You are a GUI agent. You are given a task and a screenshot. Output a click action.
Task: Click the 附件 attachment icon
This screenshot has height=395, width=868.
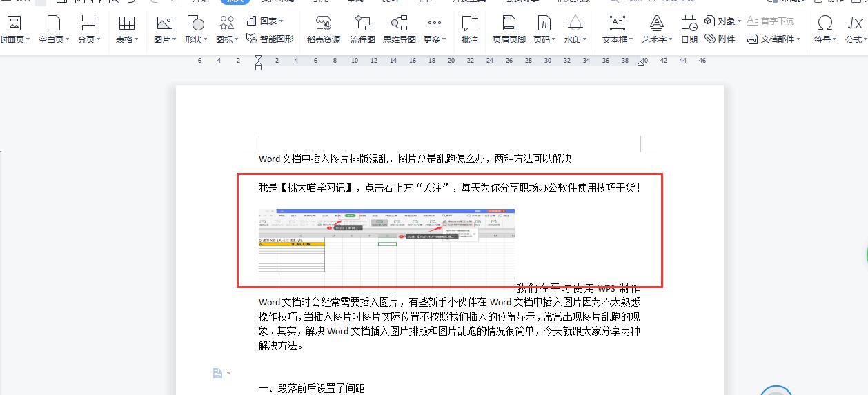[x=720, y=39]
